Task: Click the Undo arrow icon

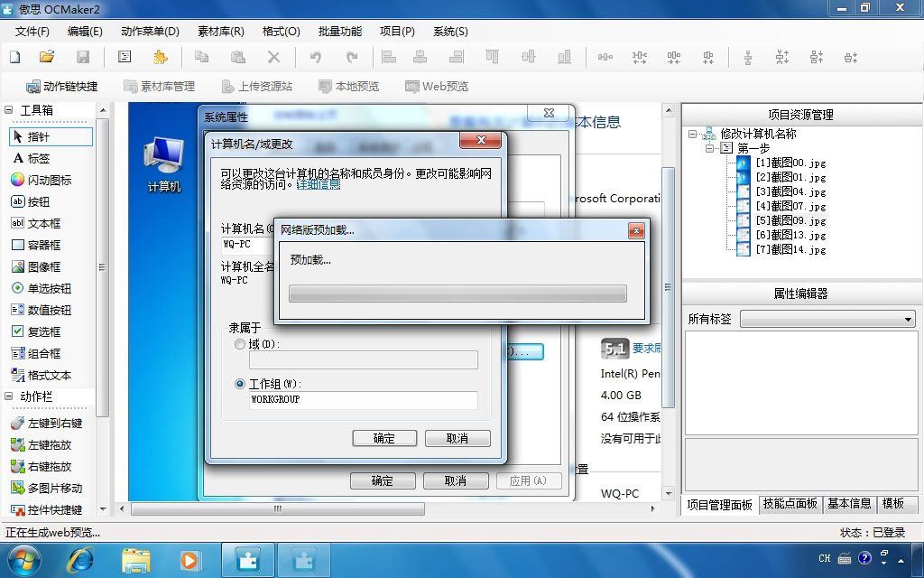Action: tap(316, 57)
